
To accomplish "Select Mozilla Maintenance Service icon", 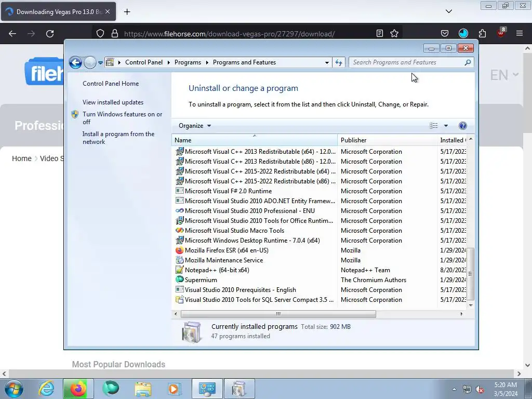I will [x=179, y=260].
